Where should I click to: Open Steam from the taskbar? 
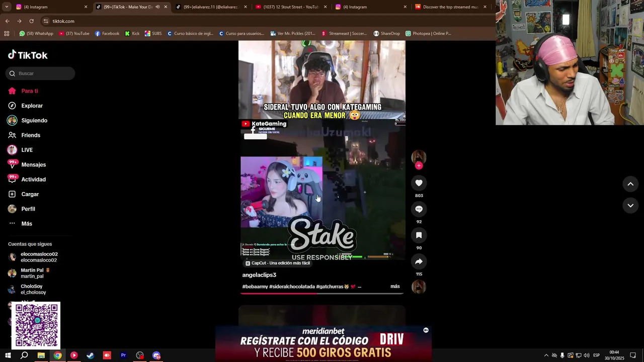(x=90, y=355)
